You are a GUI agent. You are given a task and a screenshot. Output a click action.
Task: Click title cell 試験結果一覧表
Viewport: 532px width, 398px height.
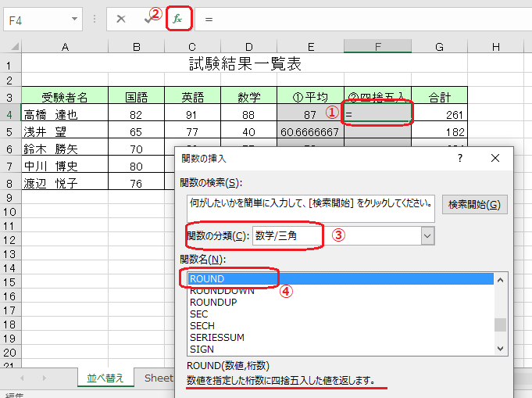245,63
